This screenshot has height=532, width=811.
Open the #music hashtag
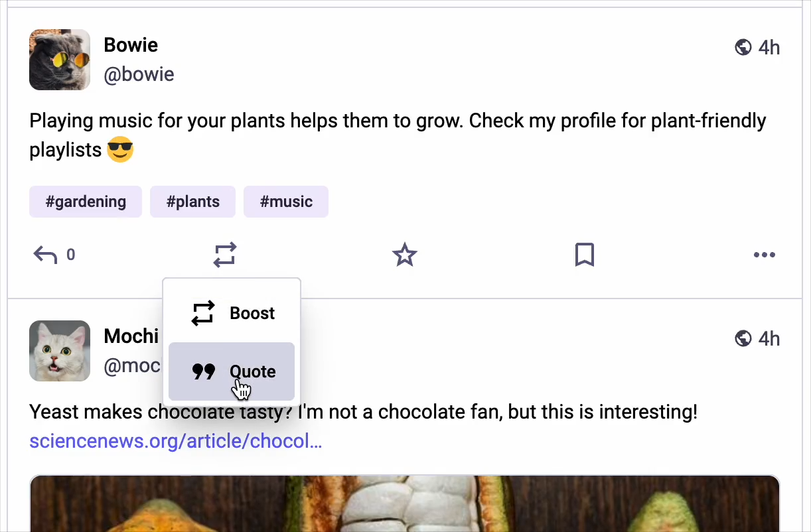(286, 202)
